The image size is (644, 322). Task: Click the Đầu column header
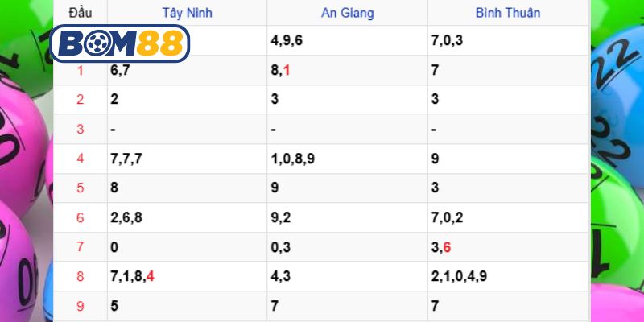(80, 13)
